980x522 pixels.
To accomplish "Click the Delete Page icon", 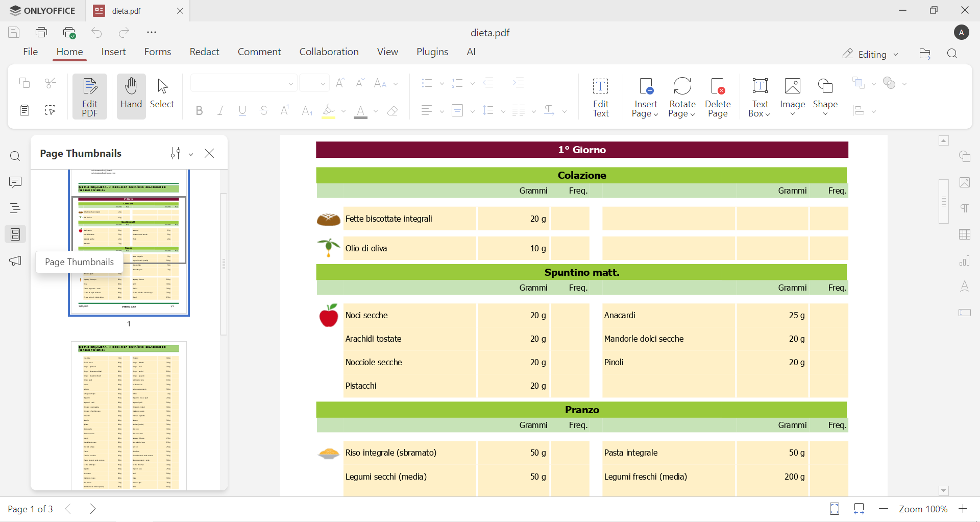I will pyautogui.click(x=718, y=97).
